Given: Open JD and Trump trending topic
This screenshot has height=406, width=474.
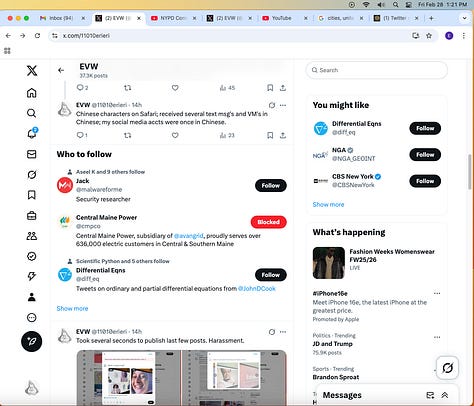Looking at the screenshot, I should tap(333, 344).
